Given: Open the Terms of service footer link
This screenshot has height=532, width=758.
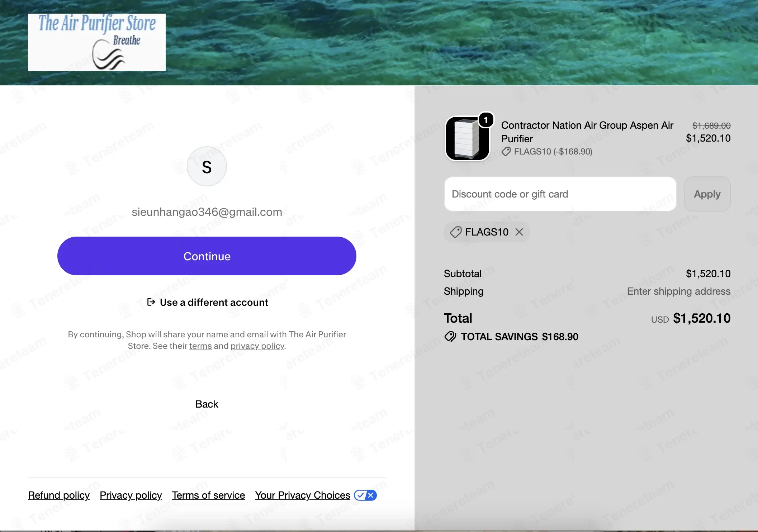Looking at the screenshot, I should click(208, 495).
